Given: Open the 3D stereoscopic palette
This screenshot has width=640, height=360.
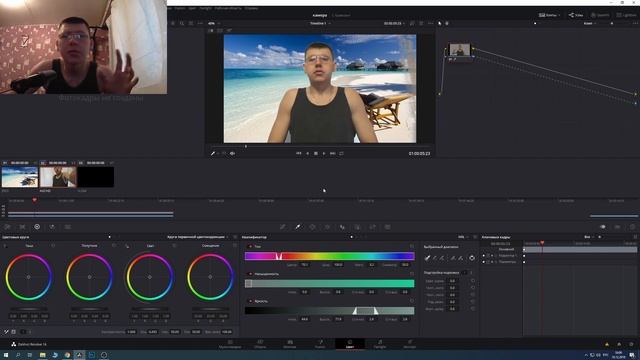Looking at the screenshot, I should (x=387, y=227).
